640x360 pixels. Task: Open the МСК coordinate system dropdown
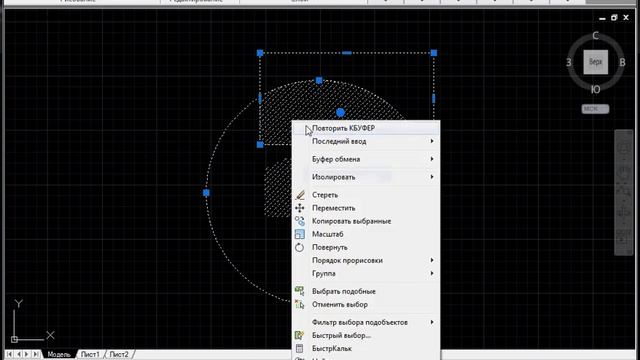point(595,109)
